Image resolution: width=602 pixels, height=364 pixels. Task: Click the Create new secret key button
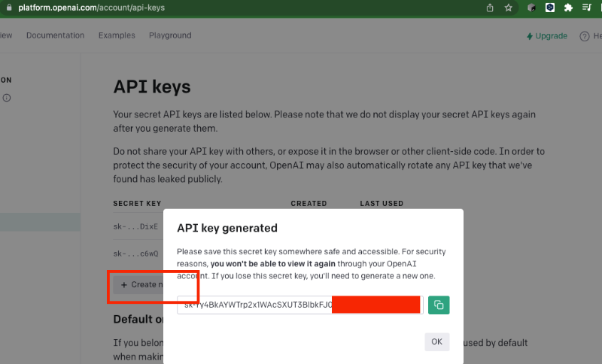(138, 284)
